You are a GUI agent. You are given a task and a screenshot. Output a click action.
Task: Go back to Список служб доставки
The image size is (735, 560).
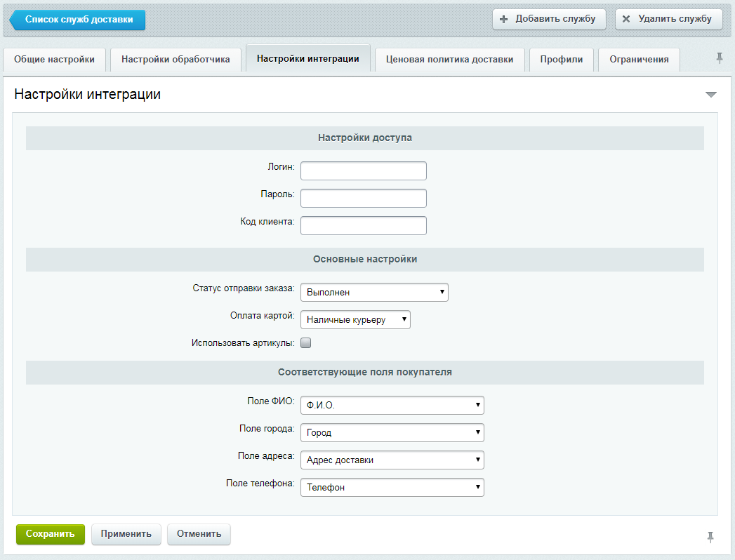pyautogui.click(x=78, y=20)
